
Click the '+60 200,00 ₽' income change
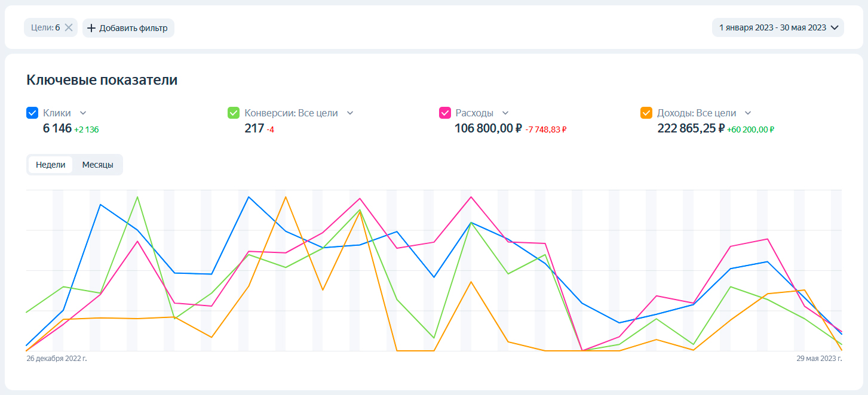point(751,129)
